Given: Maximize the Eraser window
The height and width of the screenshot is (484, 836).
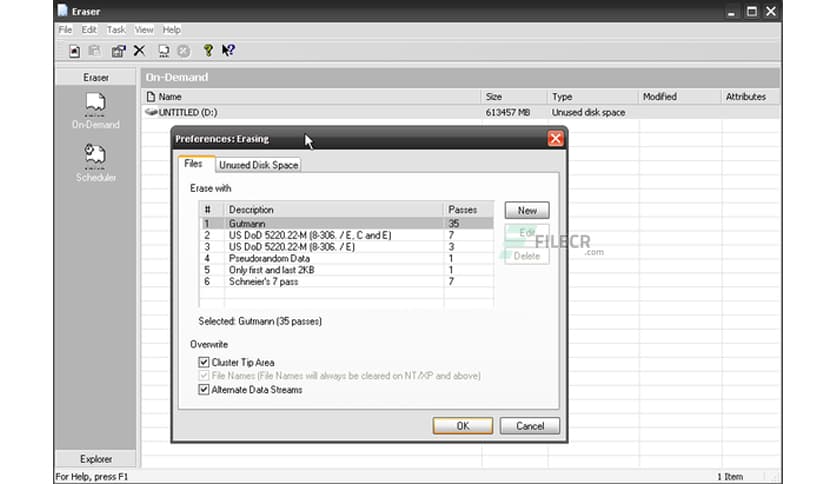Looking at the screenshot, I should click(751, 11).
